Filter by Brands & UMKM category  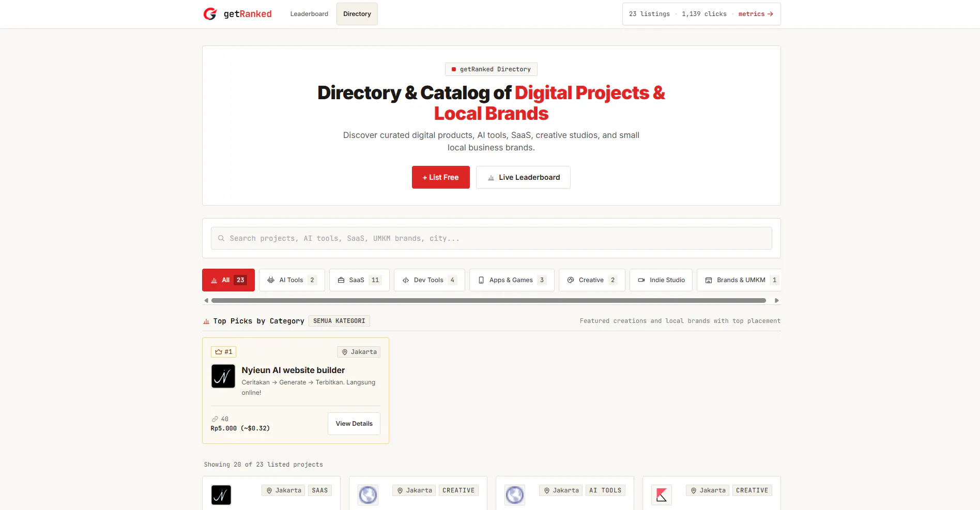coord(739,280)
